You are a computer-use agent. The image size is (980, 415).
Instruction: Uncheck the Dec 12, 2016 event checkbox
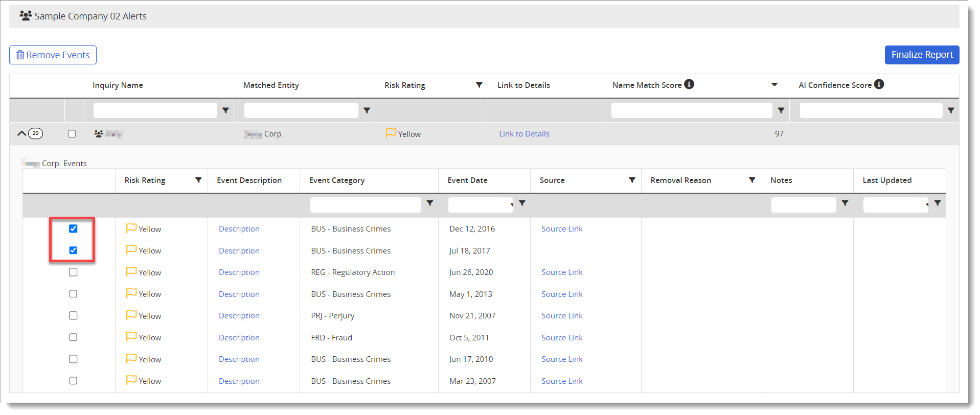tap(73, 228)
